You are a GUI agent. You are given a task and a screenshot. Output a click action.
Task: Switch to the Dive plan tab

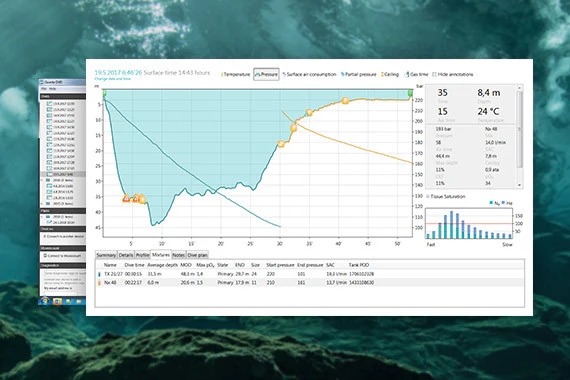pyautogui.click(x=197, y=255)
